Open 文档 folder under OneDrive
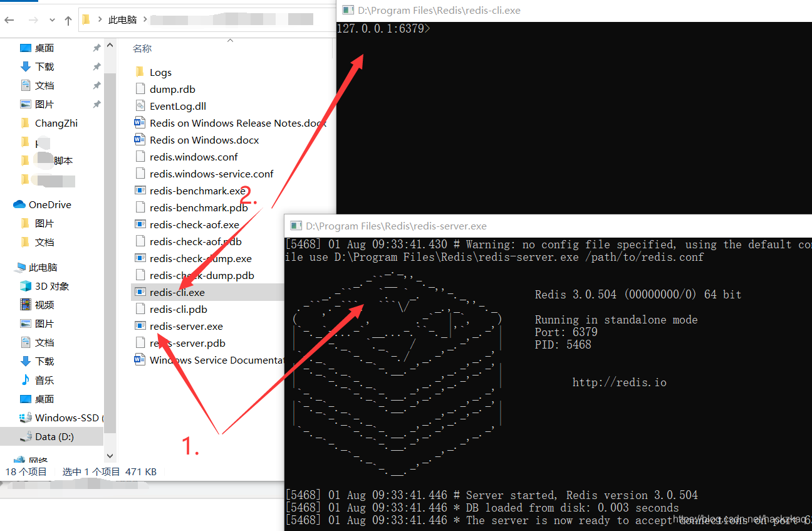 point(44,242)
